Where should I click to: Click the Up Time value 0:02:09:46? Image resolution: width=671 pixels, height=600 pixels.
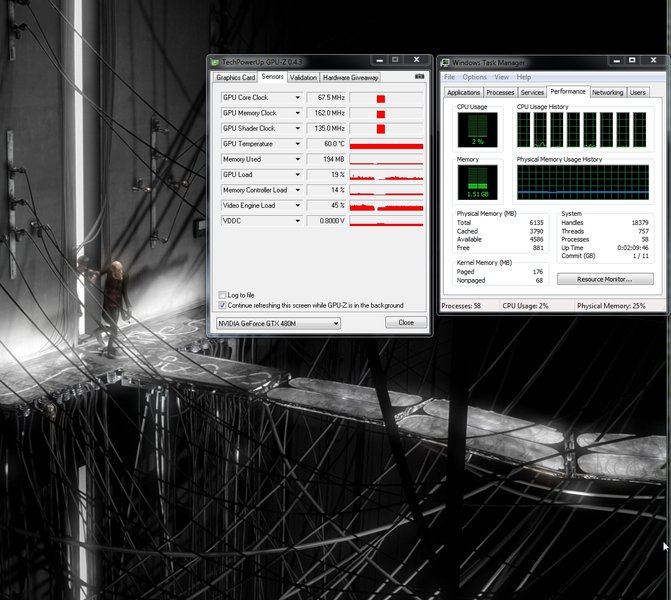(x=632, y=248)
